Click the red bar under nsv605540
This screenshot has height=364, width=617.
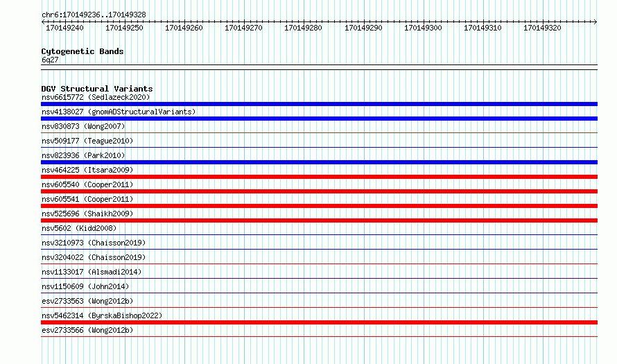point(319,191)
